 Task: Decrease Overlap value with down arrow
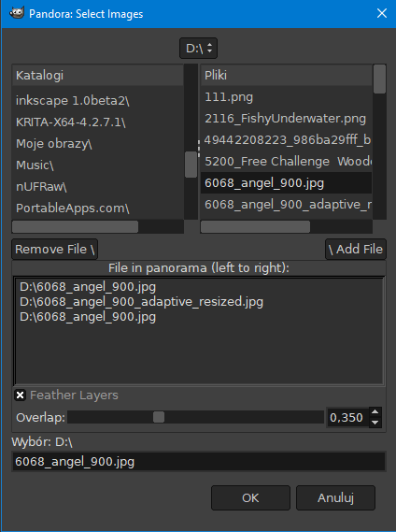pos(375,423)
